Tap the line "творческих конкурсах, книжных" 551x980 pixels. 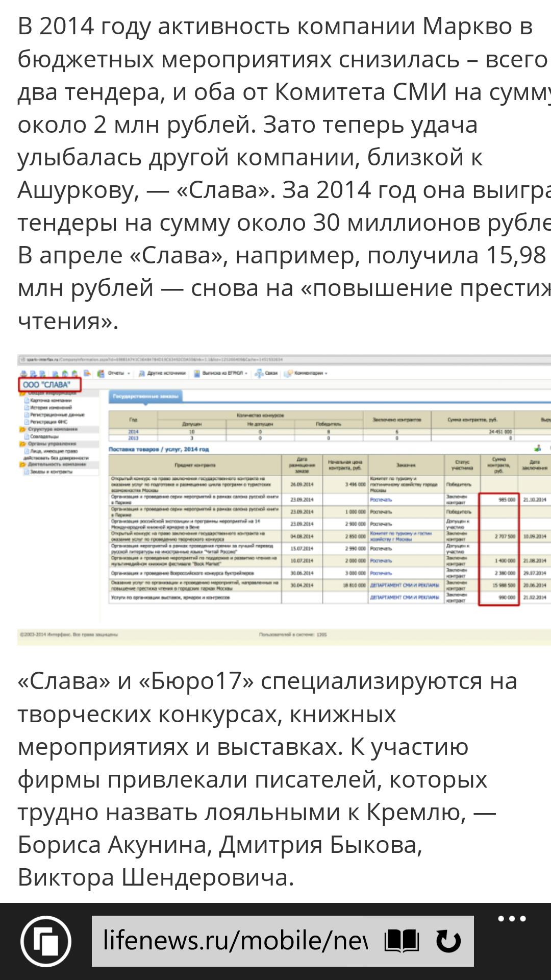click(207, 715)
